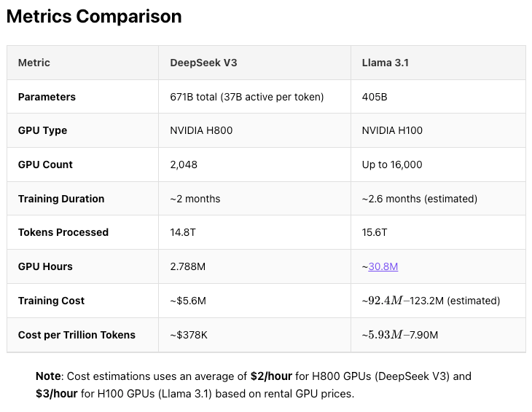Open the 30.8M GPU hours link
This screenshot has width=532, height=412.
click(x=383, y=266)
